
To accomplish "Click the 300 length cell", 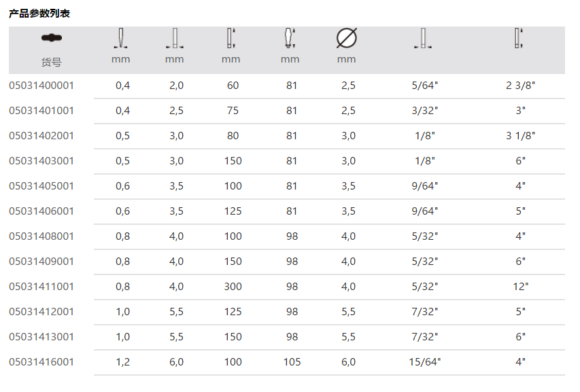I will tap(233, 287).
